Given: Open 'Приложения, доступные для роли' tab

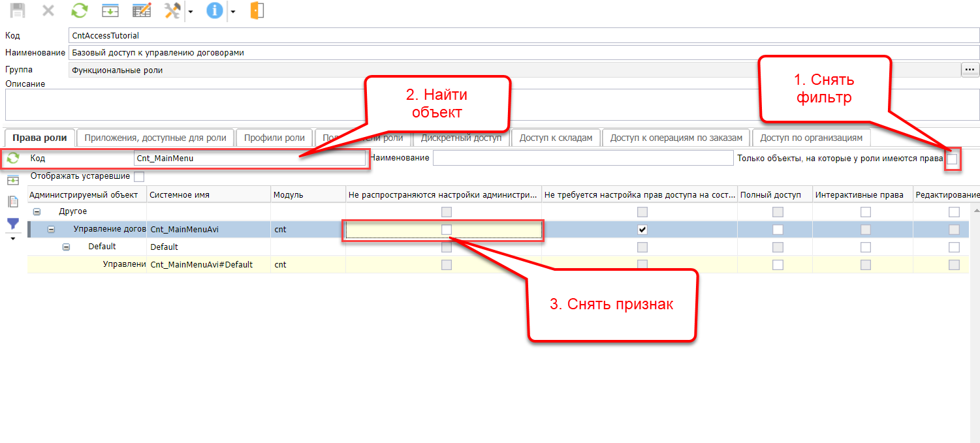Looking at the screenshot, I should [x=155, y=138].
